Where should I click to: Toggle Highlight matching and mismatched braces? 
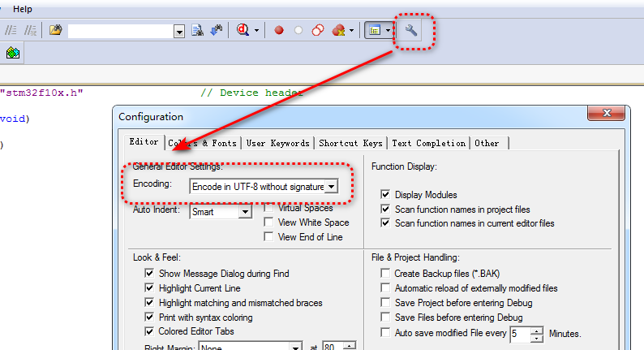tap(149, 302)
